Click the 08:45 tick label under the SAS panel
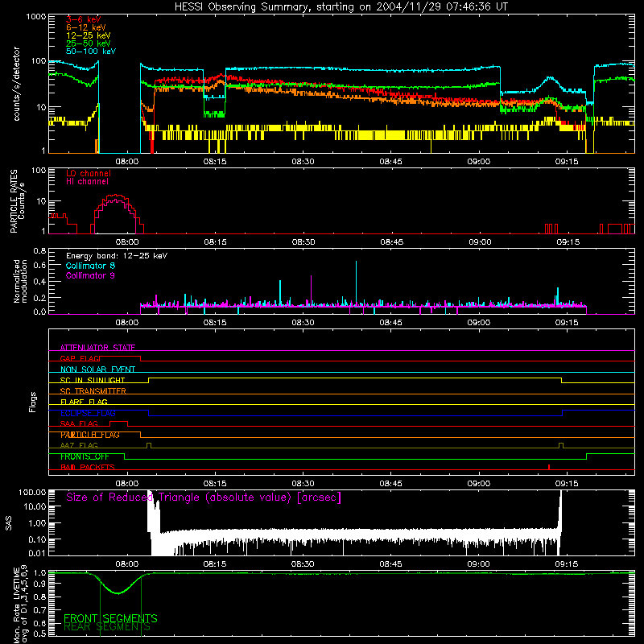The height and width of the screenshot is (644, 644). [390, 564]
